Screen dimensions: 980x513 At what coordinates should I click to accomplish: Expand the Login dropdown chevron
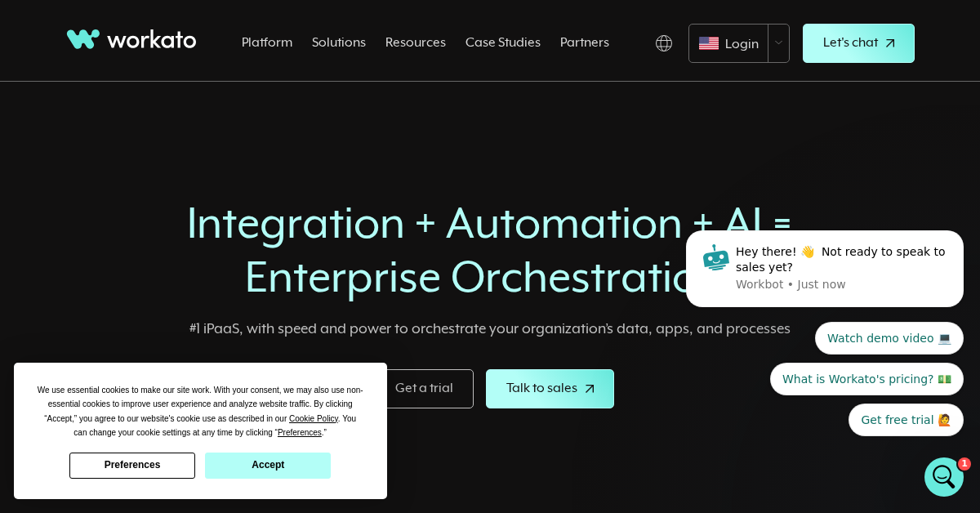778,43
